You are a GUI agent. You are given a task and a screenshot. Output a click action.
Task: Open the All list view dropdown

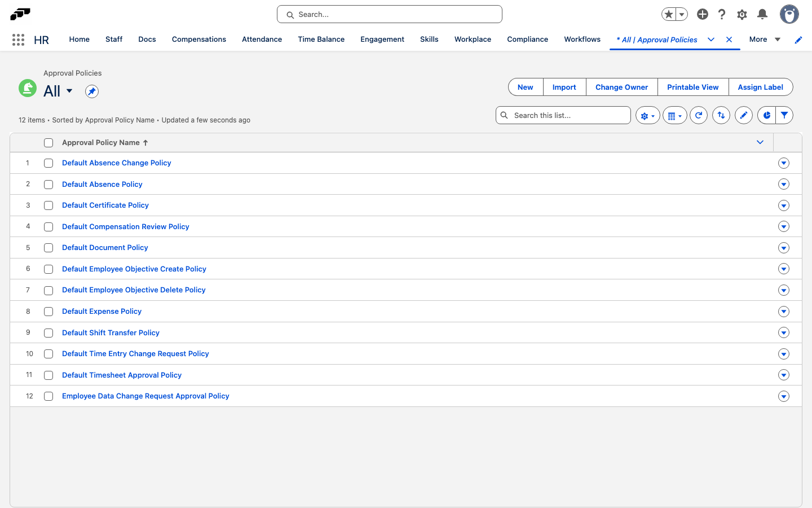tap(69, 91)
